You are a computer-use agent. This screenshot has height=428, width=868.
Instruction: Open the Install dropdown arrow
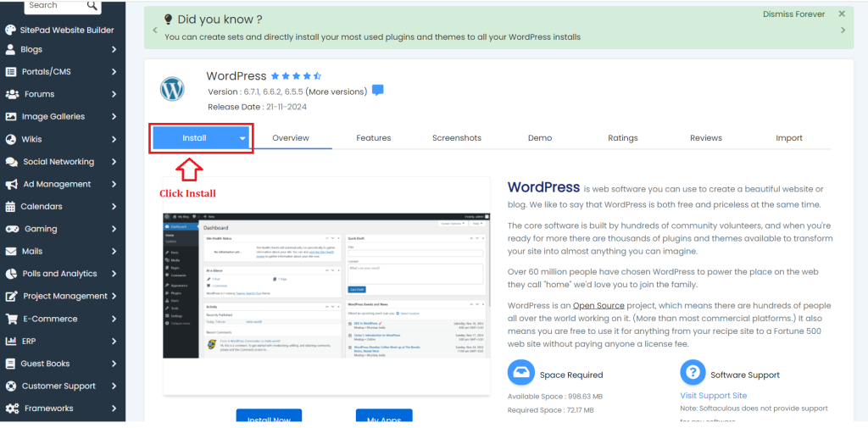click(x=242, y=138)
